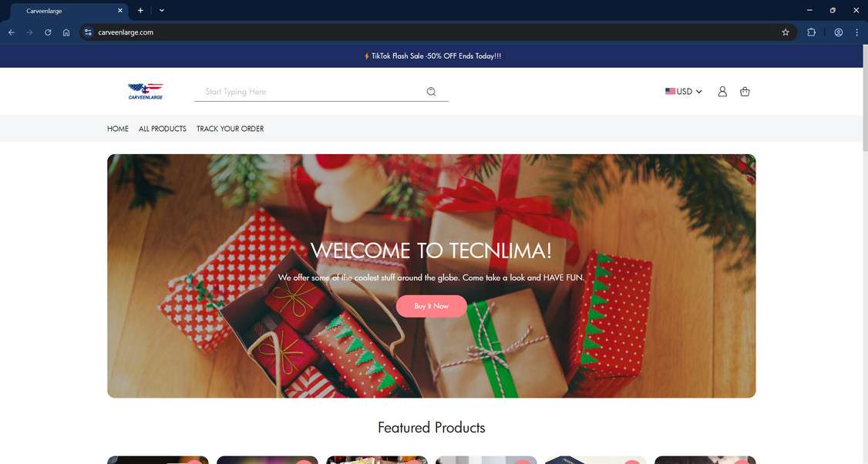View site information icon in address bar
Screen dimensions: 868x464
[88, 32]
